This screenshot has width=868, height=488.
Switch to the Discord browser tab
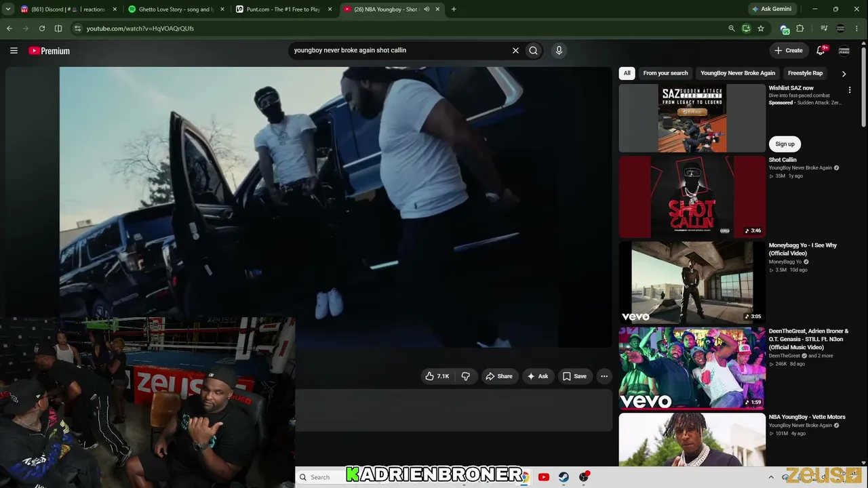[x=68, y=9]
